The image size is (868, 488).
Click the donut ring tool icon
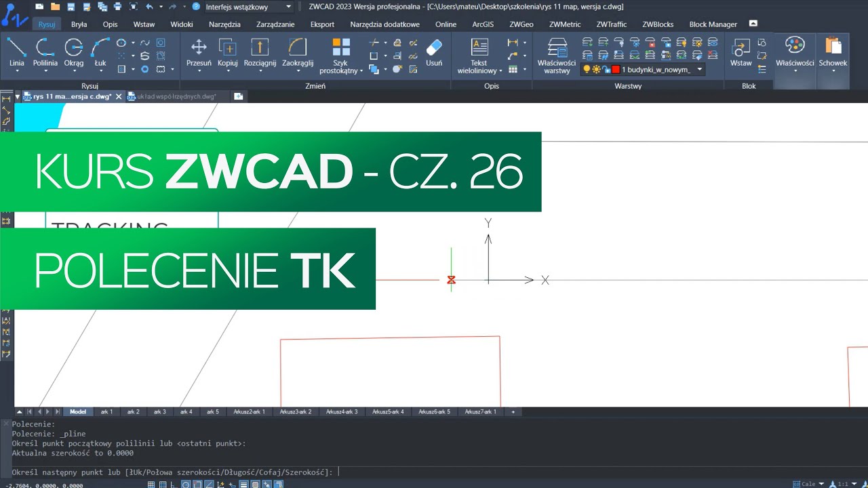tap(145, 69)
